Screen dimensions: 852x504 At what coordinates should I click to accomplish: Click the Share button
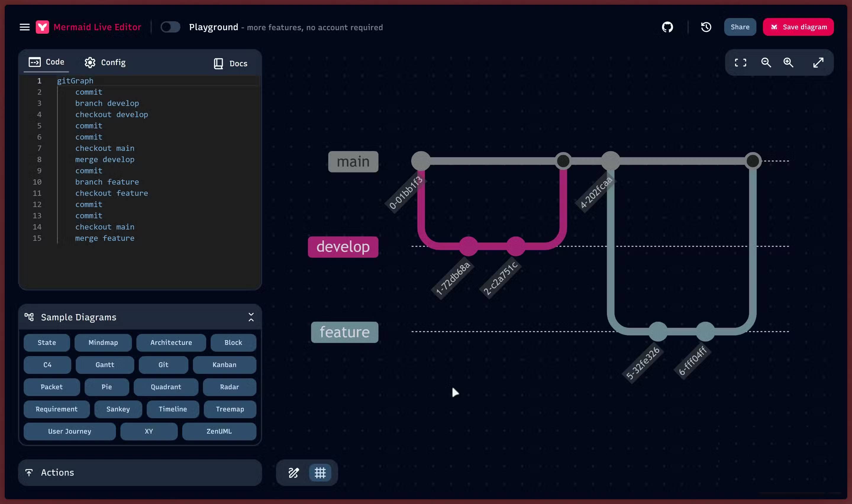pyautogui.click(x=740, y=27)
